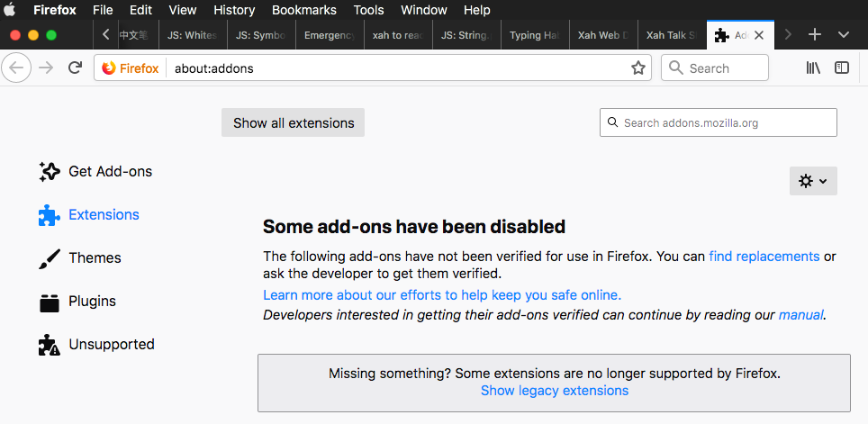Screen dimensions: 868x424
Task: Switch to the xah to read tab
Action: pos(399,35)
